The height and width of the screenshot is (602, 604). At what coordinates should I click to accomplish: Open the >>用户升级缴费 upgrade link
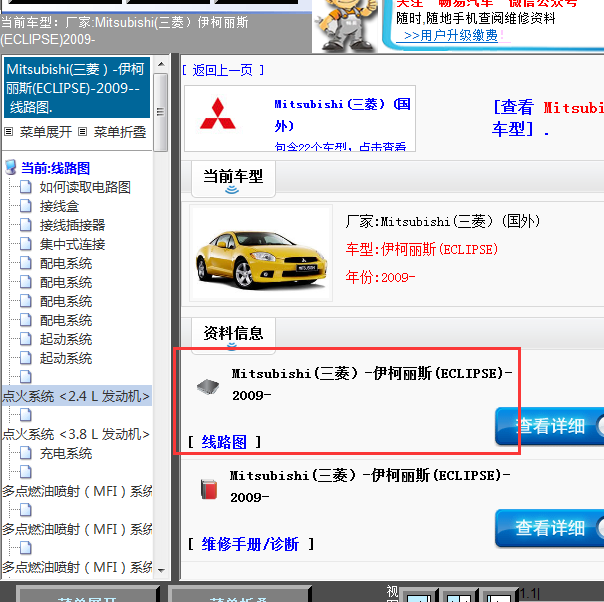(450, 36)
